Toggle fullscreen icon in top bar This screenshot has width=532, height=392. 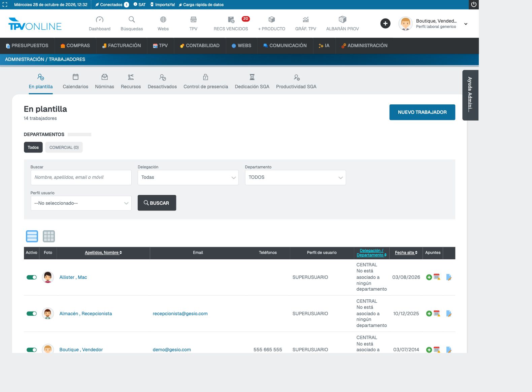[5, 5]
